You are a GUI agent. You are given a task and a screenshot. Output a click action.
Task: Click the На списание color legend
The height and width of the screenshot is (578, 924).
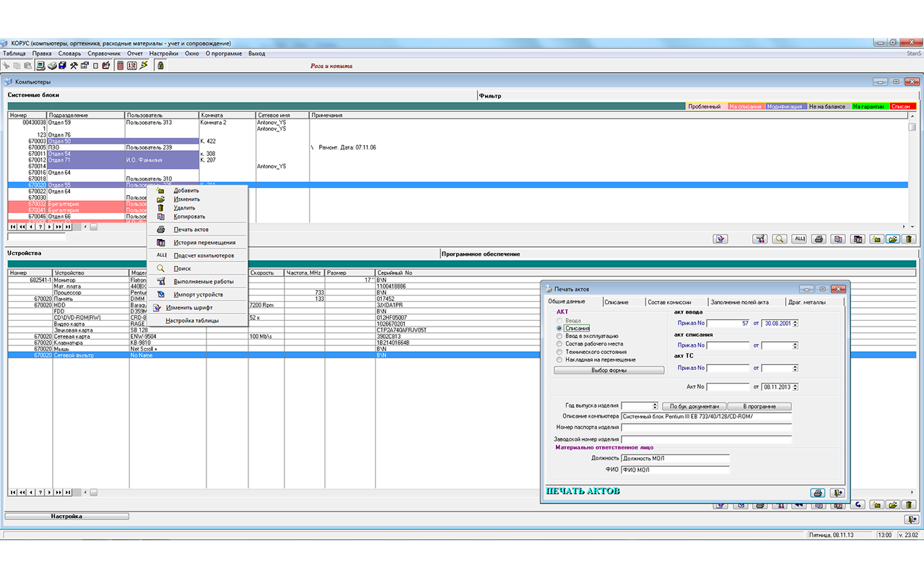click(x=746, y=106)
